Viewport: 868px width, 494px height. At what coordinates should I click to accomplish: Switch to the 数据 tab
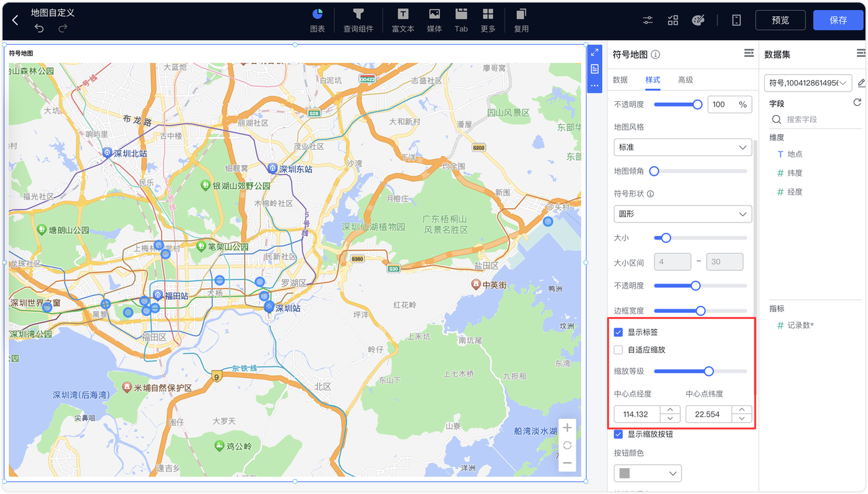pos(620,80)
